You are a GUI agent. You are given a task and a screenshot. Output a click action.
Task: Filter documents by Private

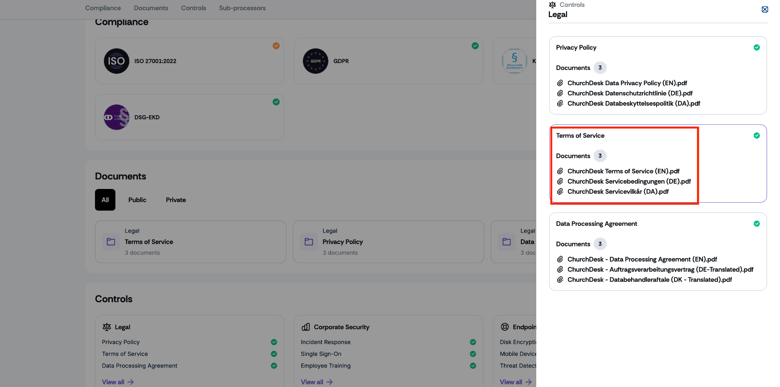(176, 200)
